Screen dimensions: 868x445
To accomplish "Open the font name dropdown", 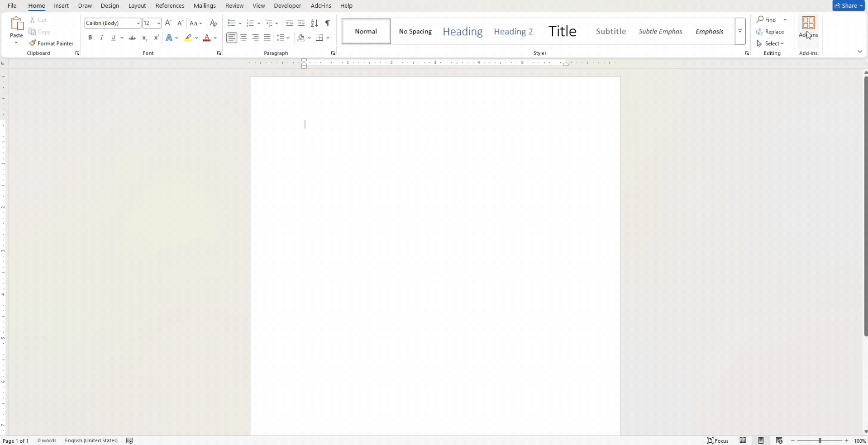I will [x=138, y=23].
